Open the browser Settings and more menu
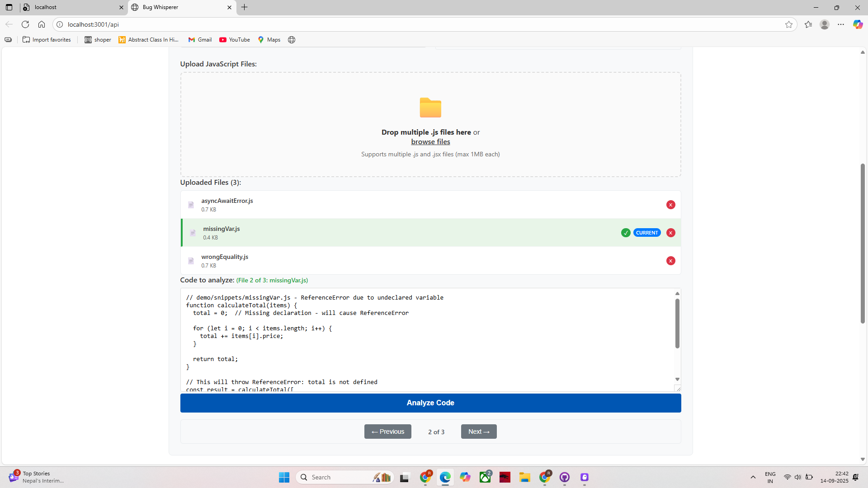 pos(840,24)
